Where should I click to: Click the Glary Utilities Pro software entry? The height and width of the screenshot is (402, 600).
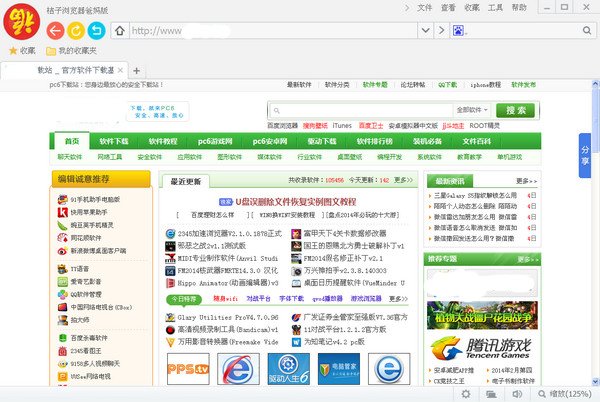[x=228, y=317]
